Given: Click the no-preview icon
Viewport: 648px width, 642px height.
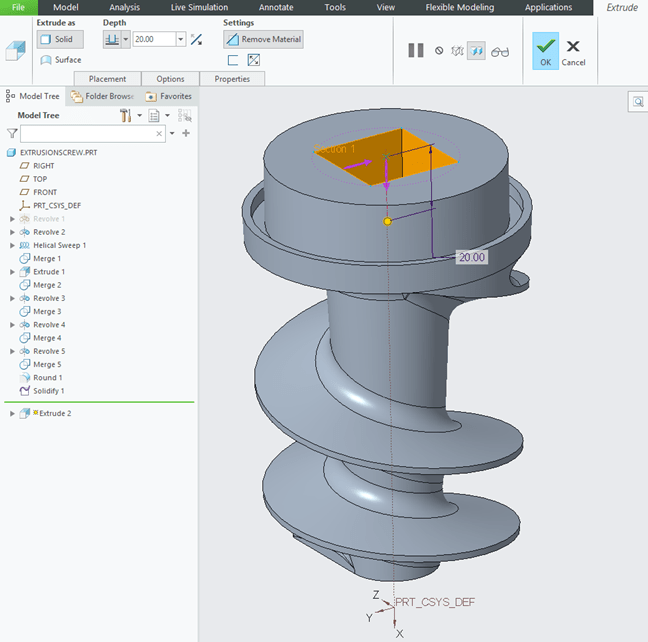Looking at the screenshot, I should click(x=439, y=50).
